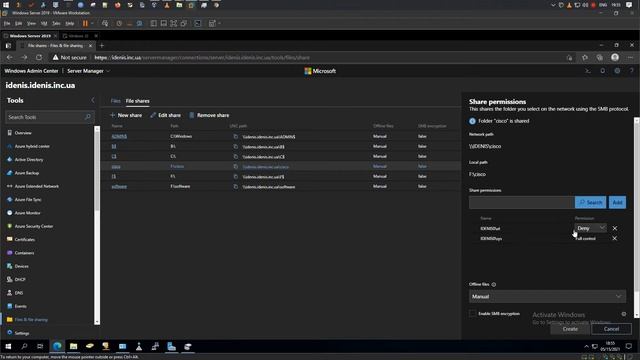This screenshot has height=360, width=640.
Task: Remove the Deny permission entry
Action: tap(615, 228)
